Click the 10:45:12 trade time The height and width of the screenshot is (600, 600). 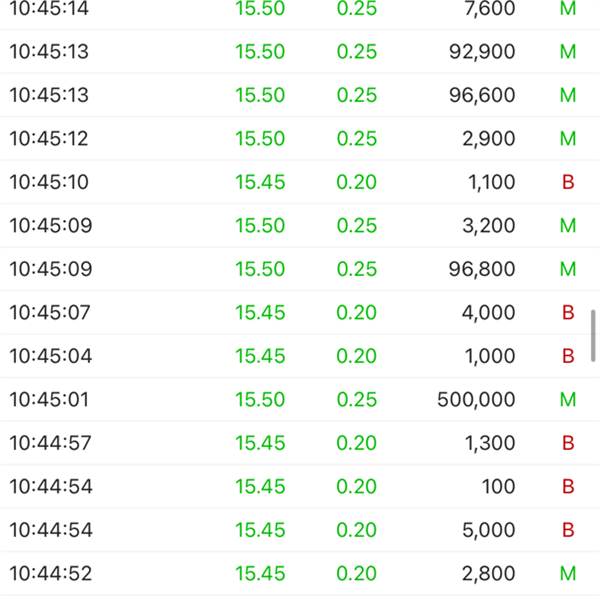49,139
